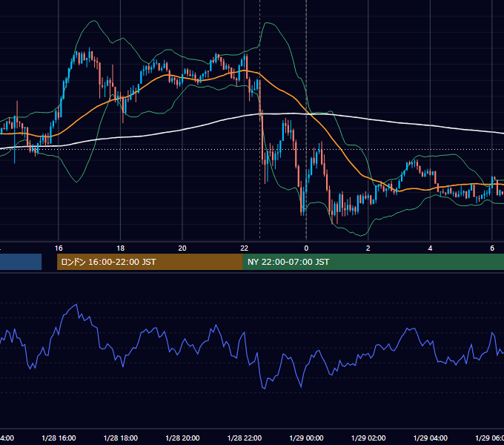The image size is (504, 445).
Task: Click hour label 18 on chart axis
Action: point(121,248)
